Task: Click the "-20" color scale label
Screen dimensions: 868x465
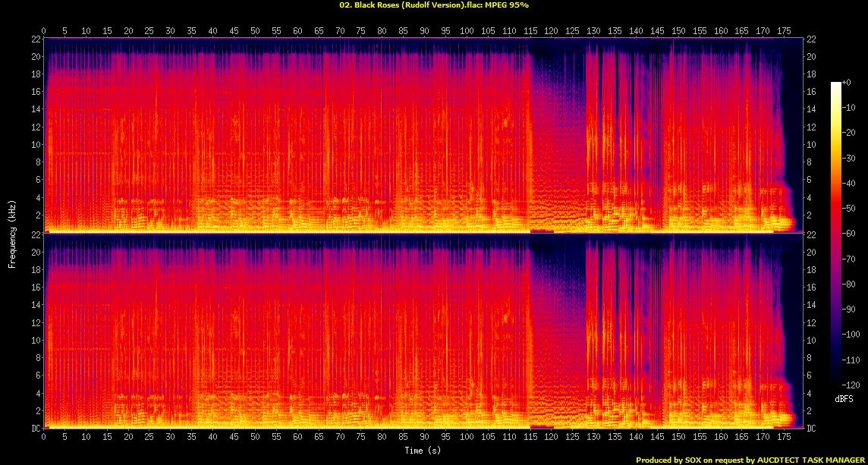Action: point(847,132)
